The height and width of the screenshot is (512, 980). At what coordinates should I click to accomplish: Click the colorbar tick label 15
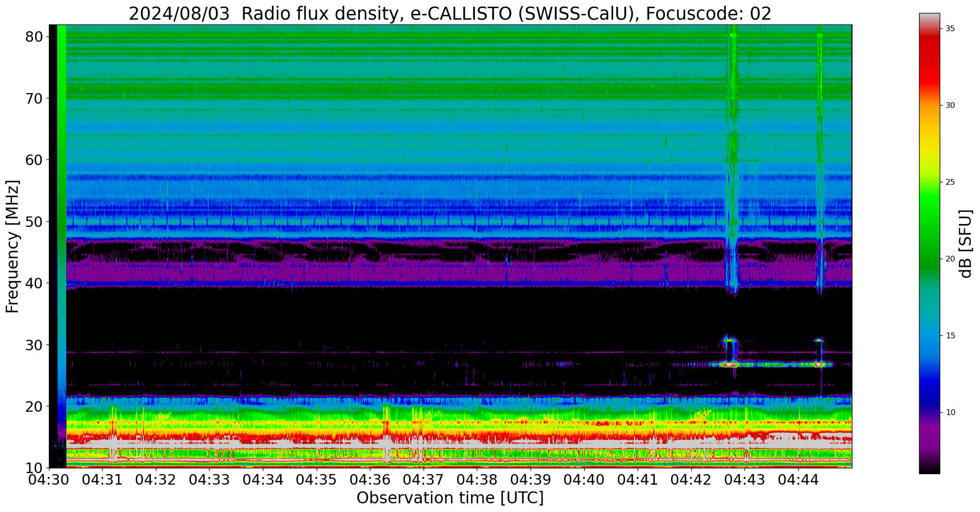point(950,336)
